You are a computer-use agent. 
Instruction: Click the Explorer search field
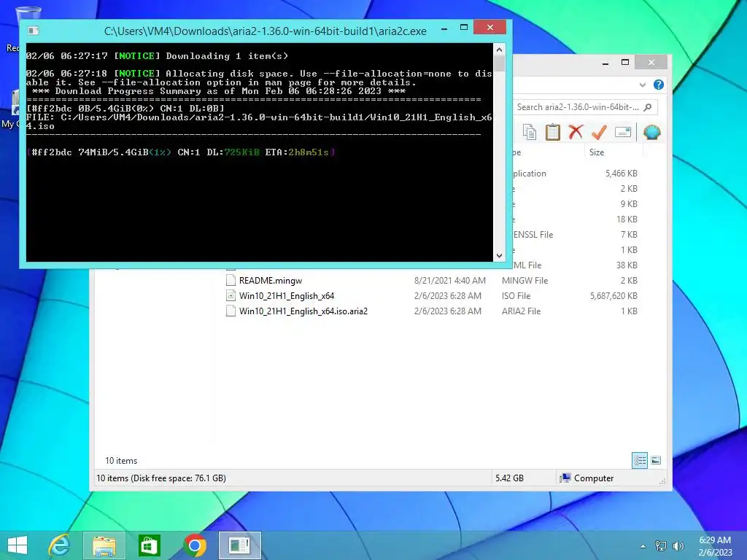pyautogui.click(x=584, y=107)
